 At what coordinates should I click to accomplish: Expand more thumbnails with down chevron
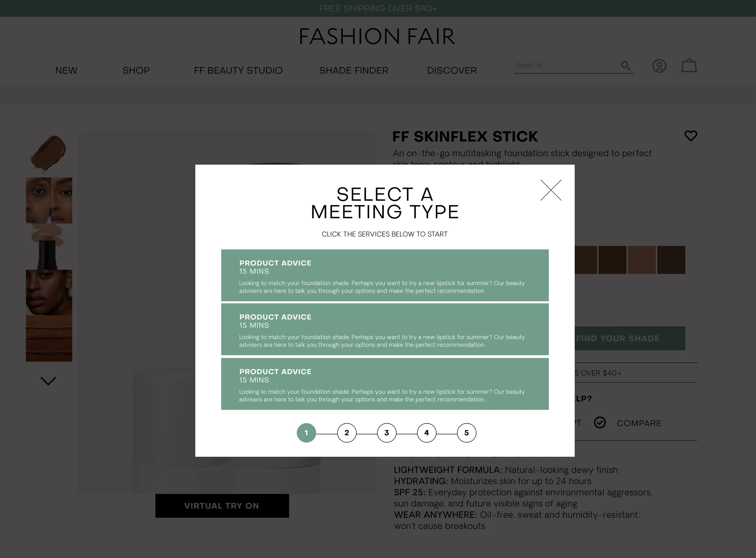(48, 381)
